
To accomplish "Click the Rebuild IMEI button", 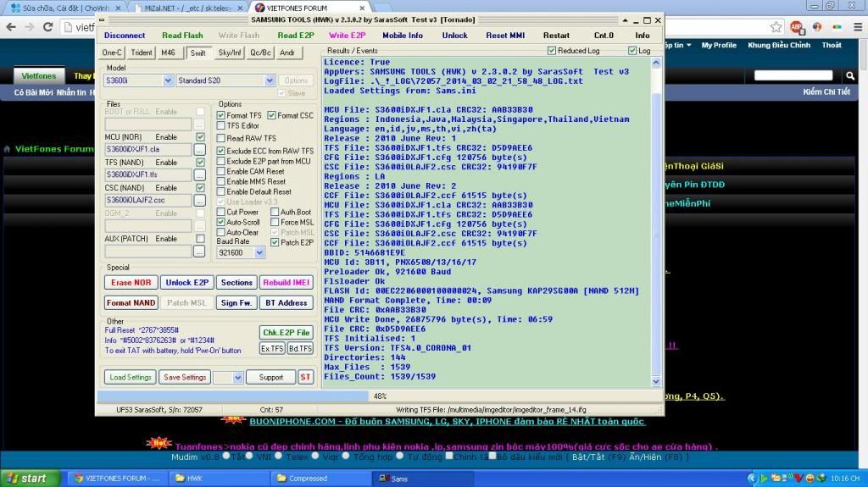I will click(287, 282).
